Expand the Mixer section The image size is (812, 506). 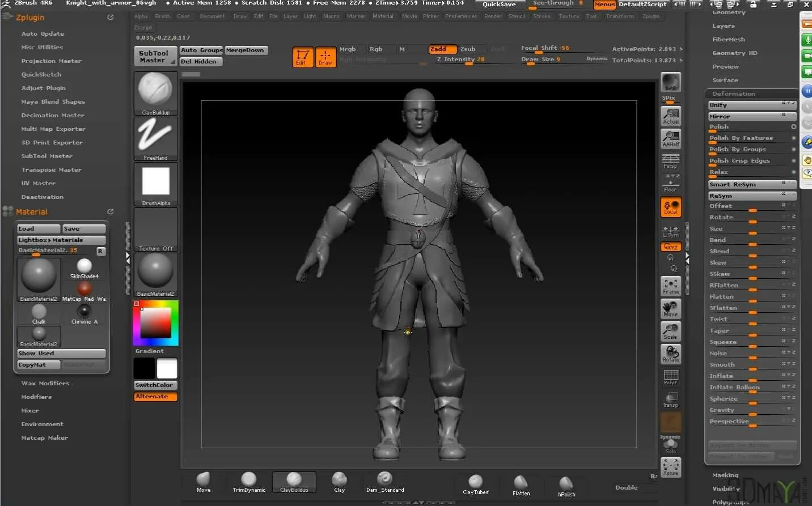tap(30, 411)
